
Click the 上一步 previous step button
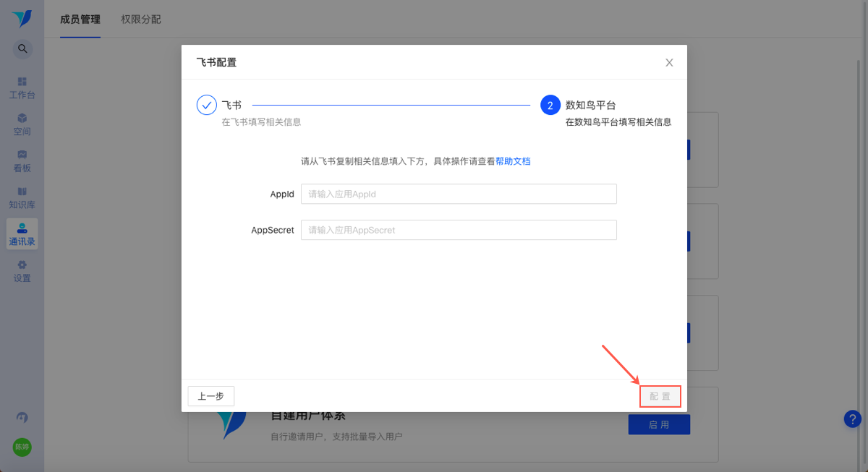[x=211, y=396]
